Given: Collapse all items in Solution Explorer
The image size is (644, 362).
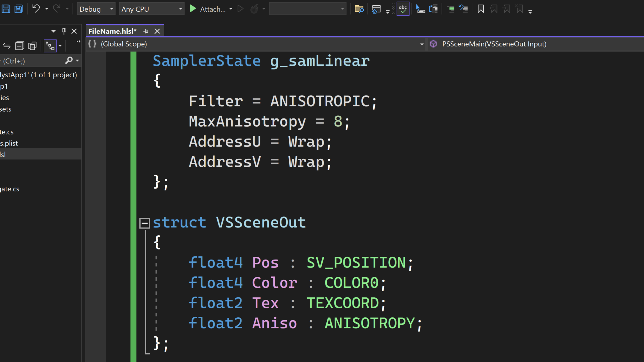Looking at the screenshot, I should [19, 46].
